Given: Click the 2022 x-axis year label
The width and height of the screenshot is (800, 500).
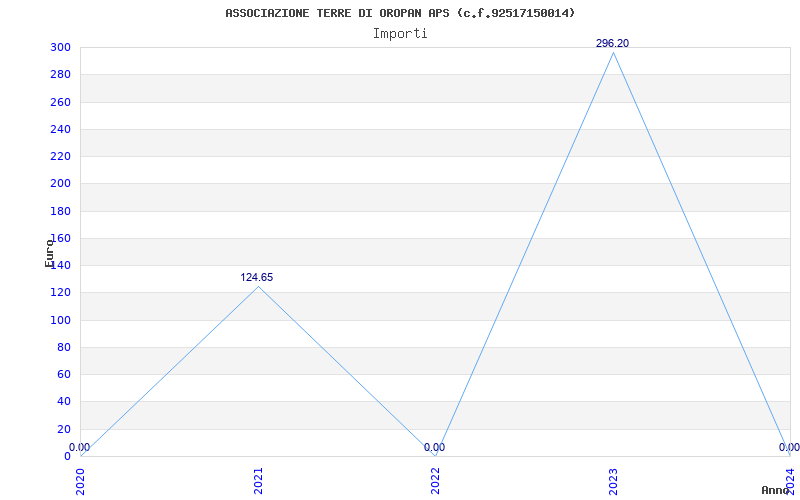Looking at the screenshot, I should tap(435, 481).
